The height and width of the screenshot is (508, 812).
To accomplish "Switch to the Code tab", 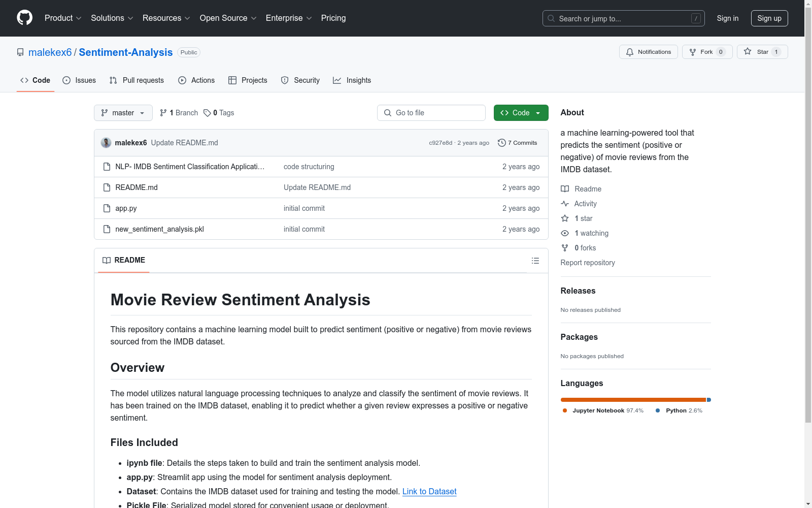I will click(35, 80).
